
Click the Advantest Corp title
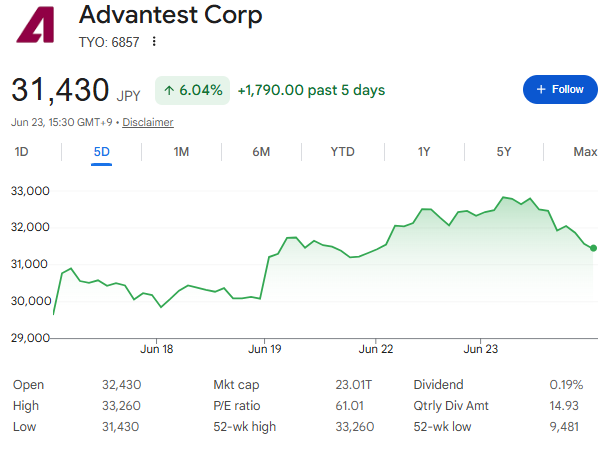click(170, 16)
